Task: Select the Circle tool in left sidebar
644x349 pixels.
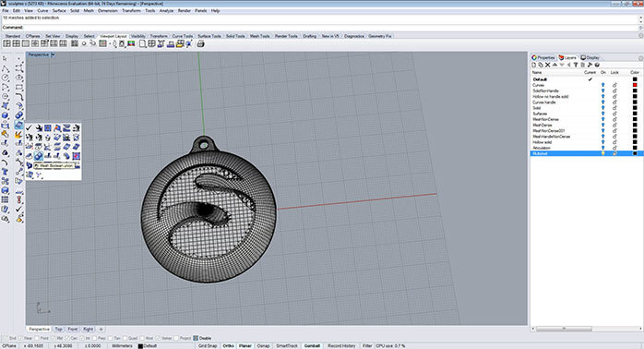Action: tap(6, 78)
